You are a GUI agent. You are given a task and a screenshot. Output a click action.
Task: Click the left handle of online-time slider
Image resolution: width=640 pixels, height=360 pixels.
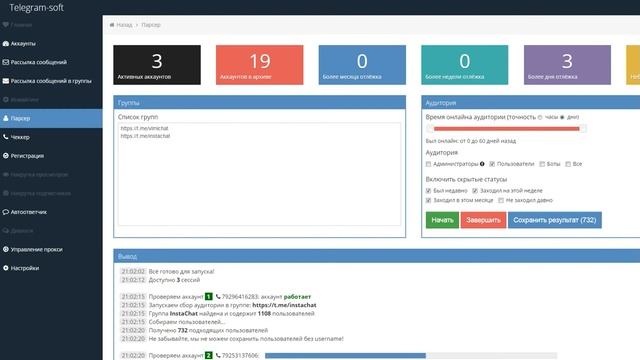(430, 129)
